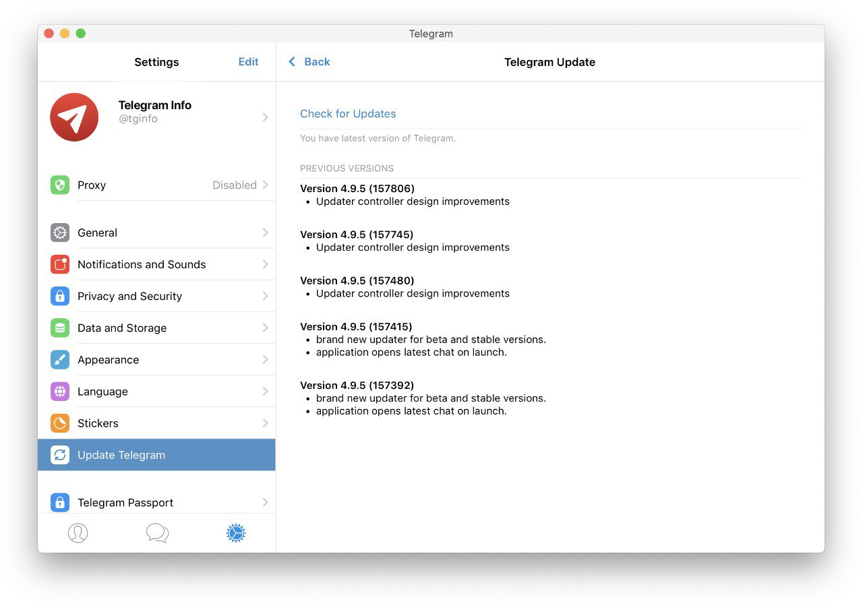
Task: Click the Update Telegram refresh icon
Action: pos(60,455)
